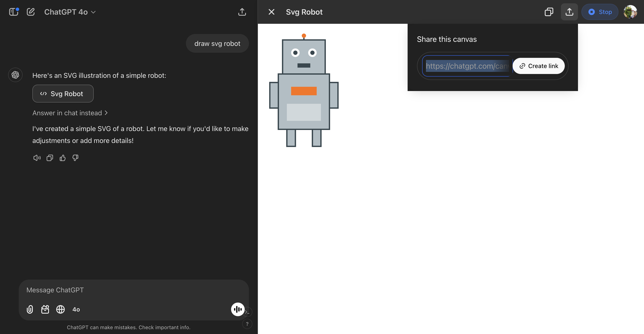644x334 pixels.
Task: Give thumbs down to the response
Action: coord(75,158)
